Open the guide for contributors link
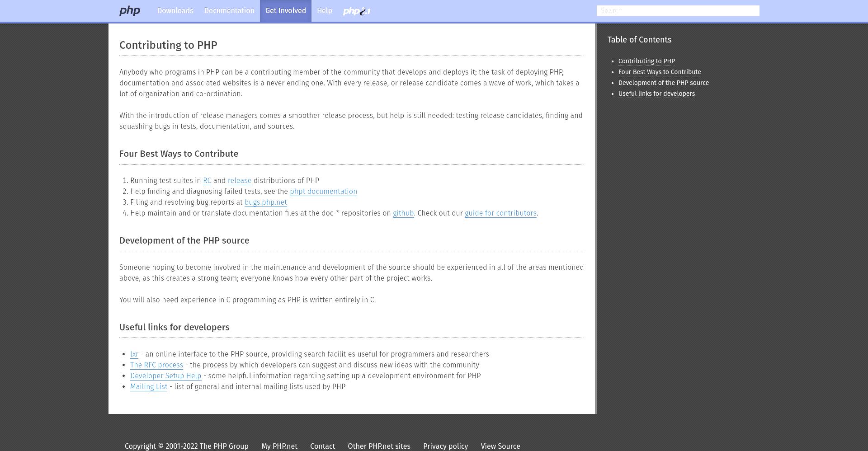Image resolution: width=868 pixels, height=451 pixels. tap(500, 213)
